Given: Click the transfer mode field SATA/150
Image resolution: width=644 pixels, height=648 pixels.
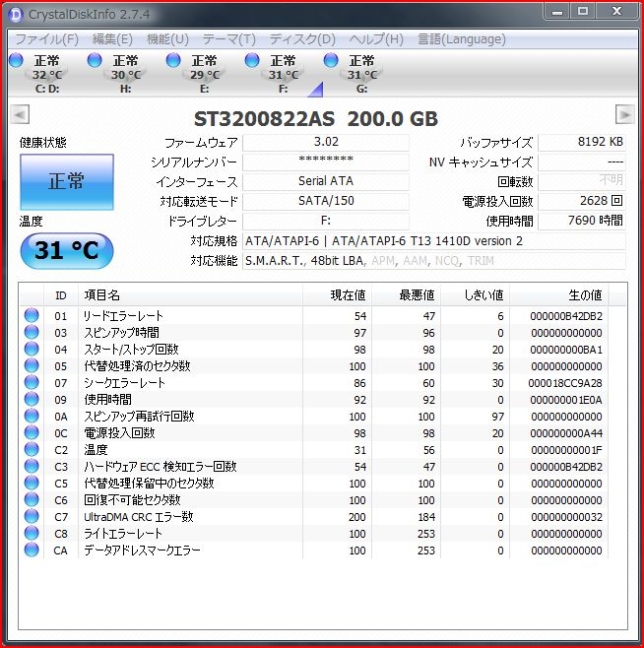Looking at the screenshot, I should (326, 201).
